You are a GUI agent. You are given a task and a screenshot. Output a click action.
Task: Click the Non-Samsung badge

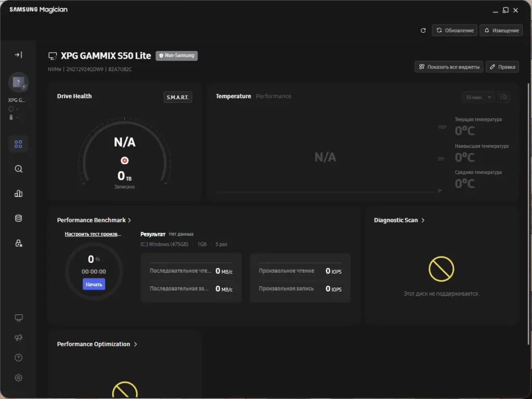[x=177, y=56]
